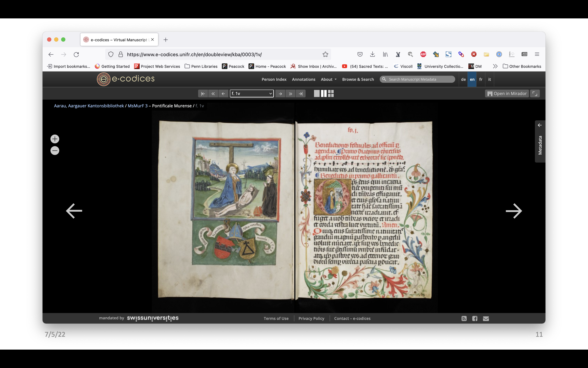Click Import bookmarks... in bookmarks bar
Viewport: 588px width, 368px height.
coord(69,66)
